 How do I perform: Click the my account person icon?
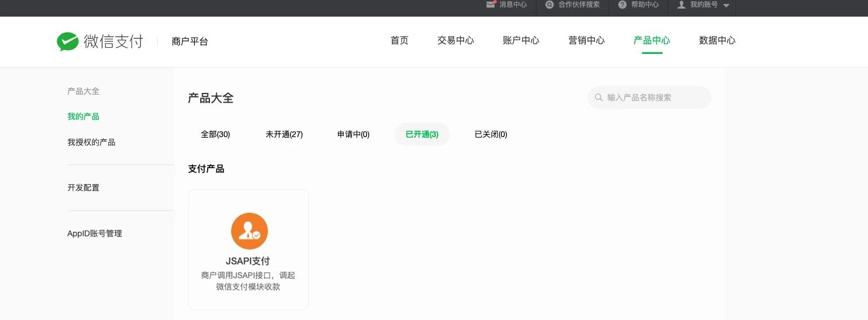[x=682, y=5]
